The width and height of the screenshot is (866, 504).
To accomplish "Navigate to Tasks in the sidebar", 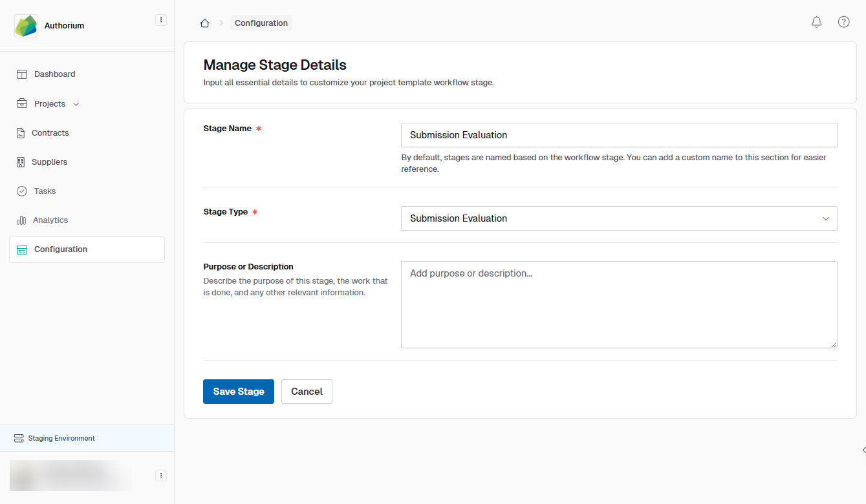I will 45,191.
